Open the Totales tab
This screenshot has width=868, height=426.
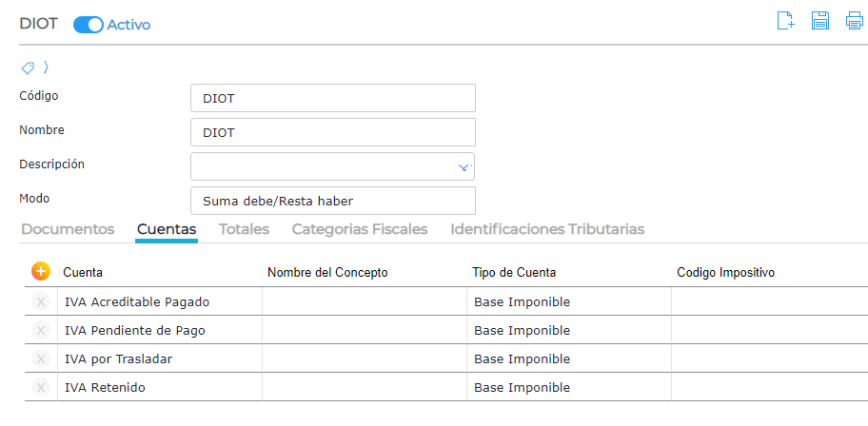244,229
